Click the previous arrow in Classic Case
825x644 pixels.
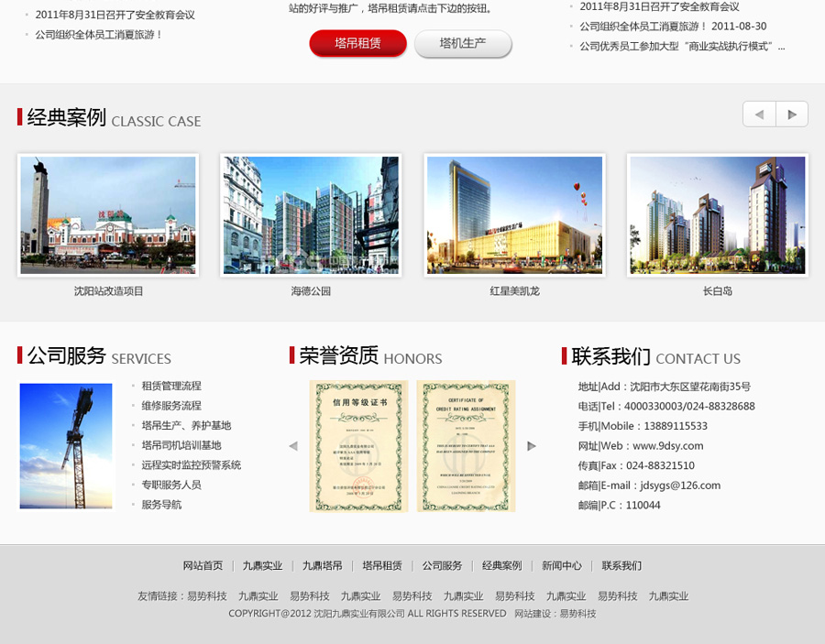pos(759,115)
